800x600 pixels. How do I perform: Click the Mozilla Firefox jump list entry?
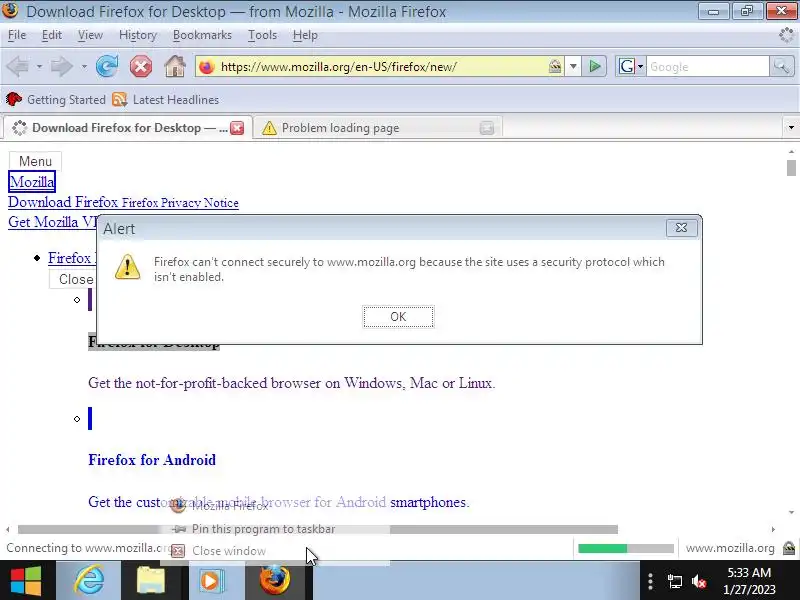click(x=230, y=506)
